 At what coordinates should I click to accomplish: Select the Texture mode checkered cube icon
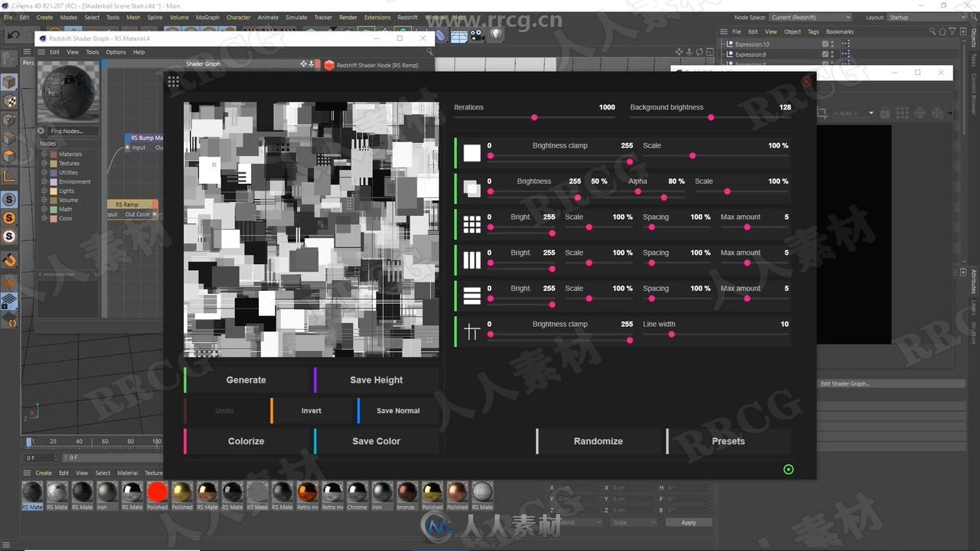9,101
